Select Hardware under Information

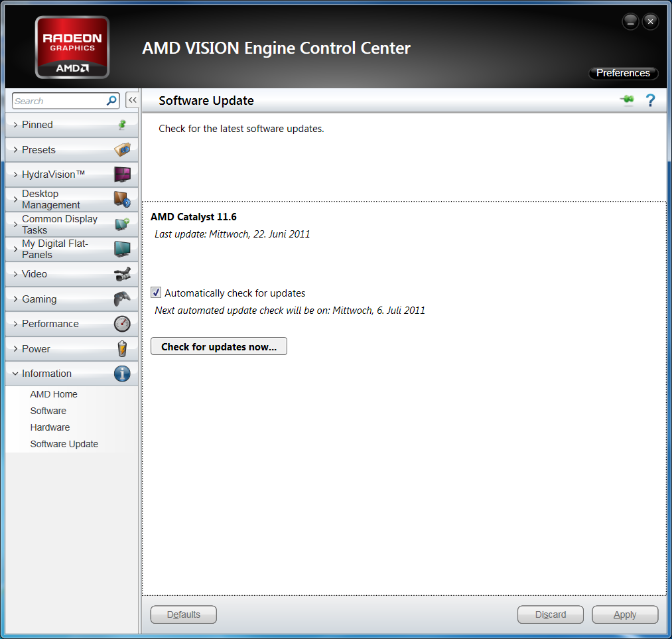click(x=50, y=428)
